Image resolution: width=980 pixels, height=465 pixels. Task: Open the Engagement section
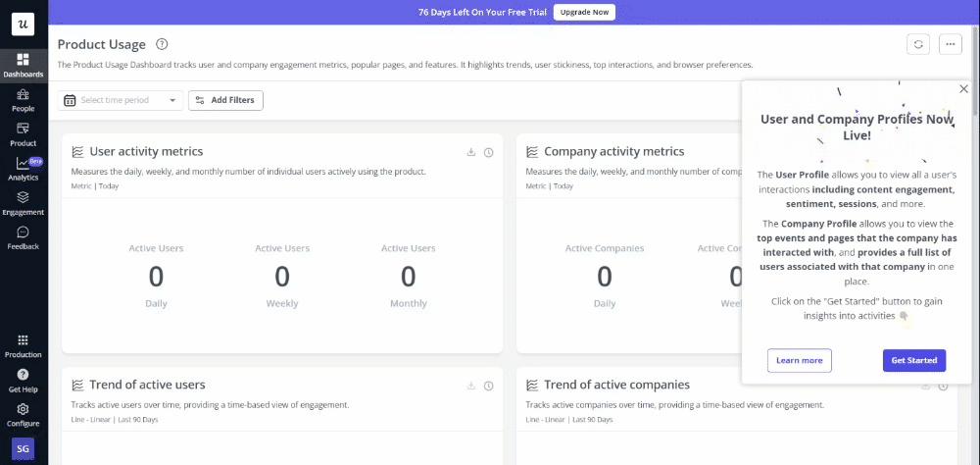click(x=23, y=202)
